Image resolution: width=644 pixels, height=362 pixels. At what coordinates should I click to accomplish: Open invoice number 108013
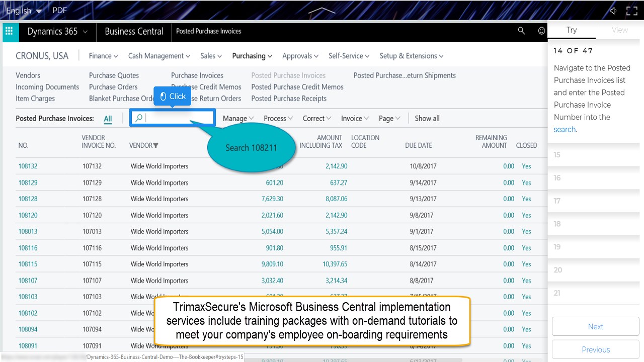(x=28, y=231)
